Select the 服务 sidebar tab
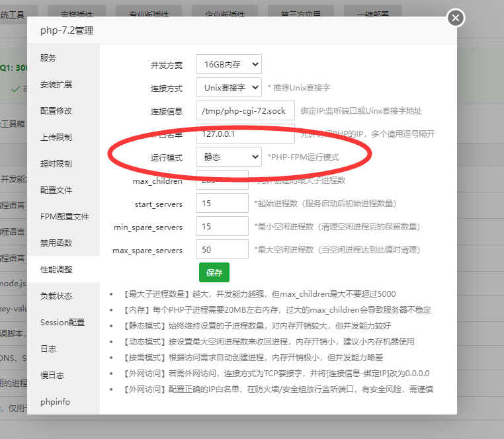Viewport: 504px width, 439px height. coord(48,58)
